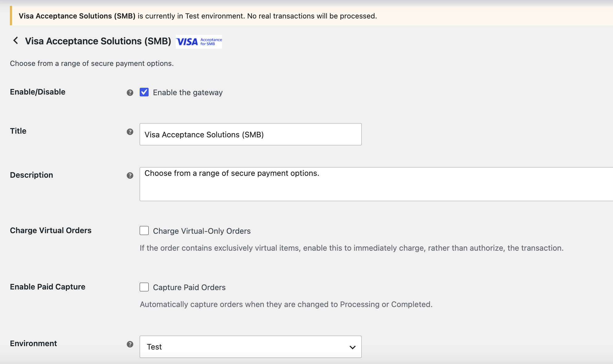Click the Enable Paid Capture row label
This screenshot has width=613, height=364.
[x=48, y=287]
